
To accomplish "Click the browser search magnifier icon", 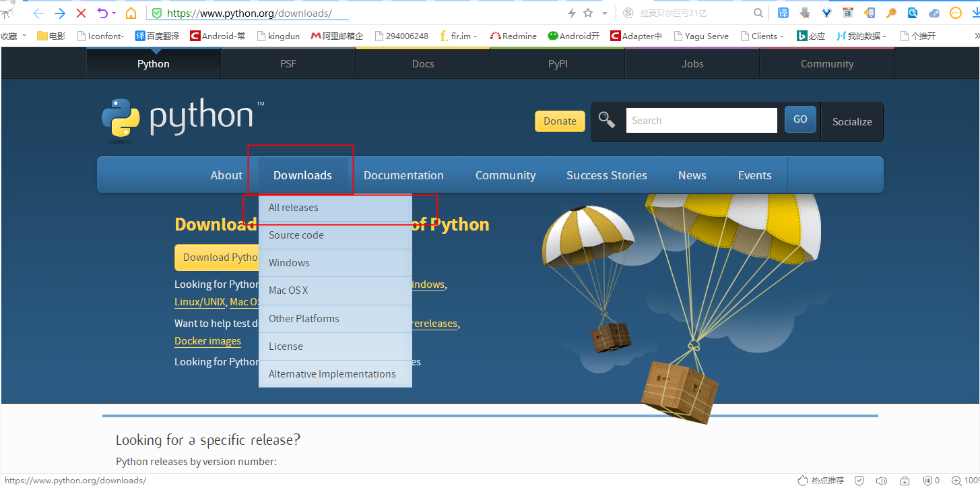I will tap(758, 13).
